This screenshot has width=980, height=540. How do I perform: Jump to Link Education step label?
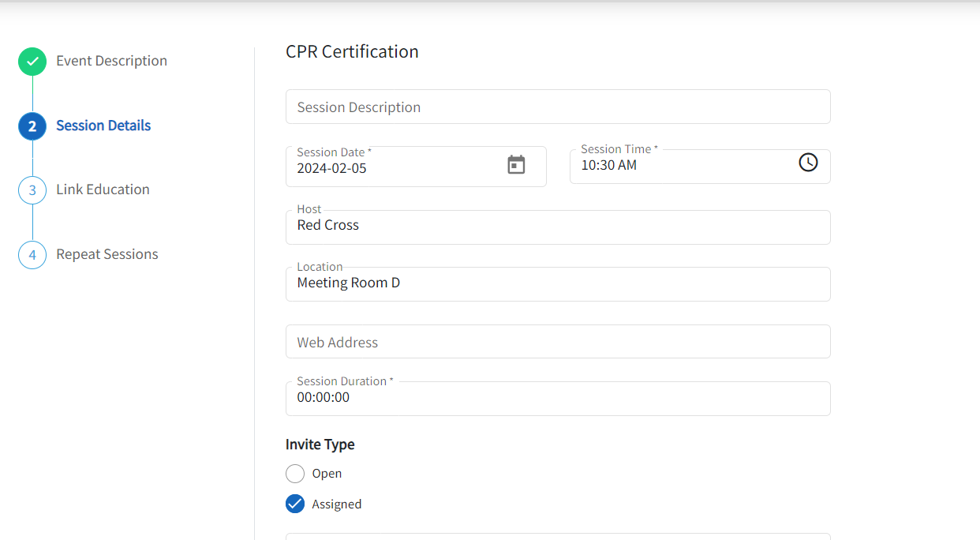103,189
